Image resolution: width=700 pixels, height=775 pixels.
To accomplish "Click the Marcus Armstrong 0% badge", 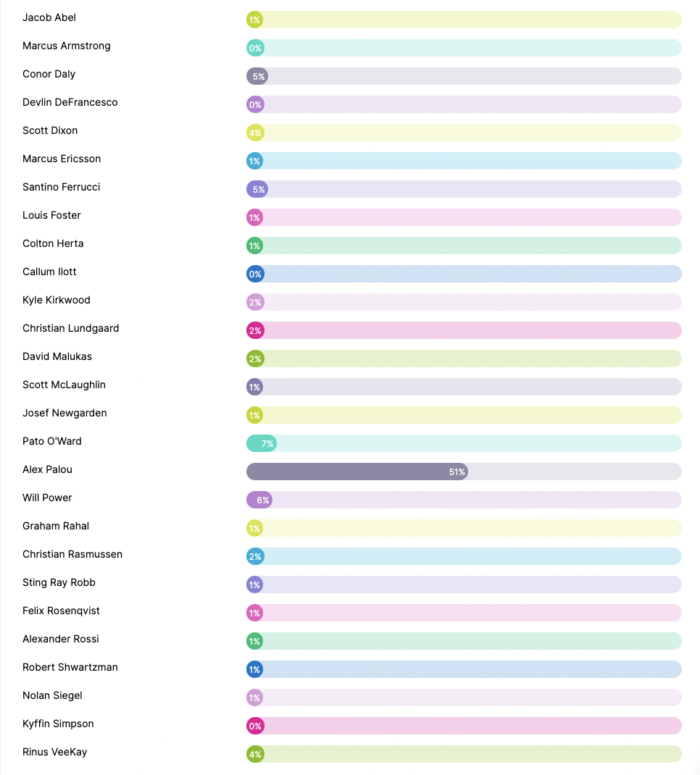I will click(x=255, y=48).
